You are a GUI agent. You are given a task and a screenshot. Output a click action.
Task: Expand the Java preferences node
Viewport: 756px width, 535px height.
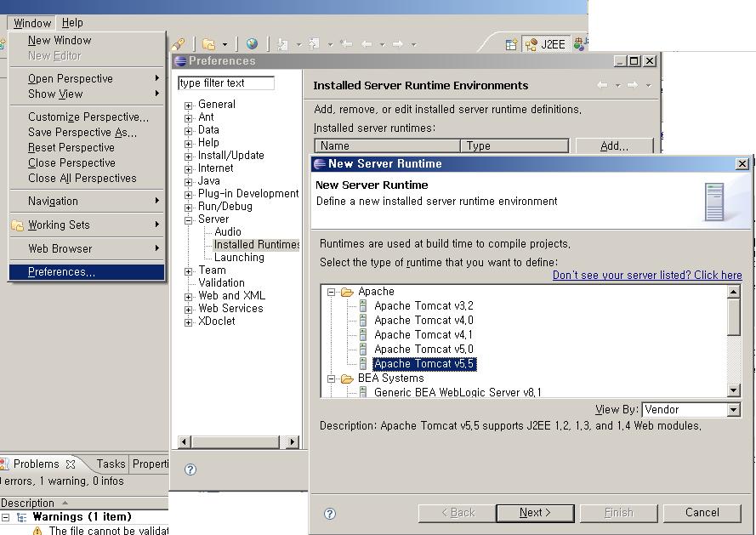click(x=189, y=182)
